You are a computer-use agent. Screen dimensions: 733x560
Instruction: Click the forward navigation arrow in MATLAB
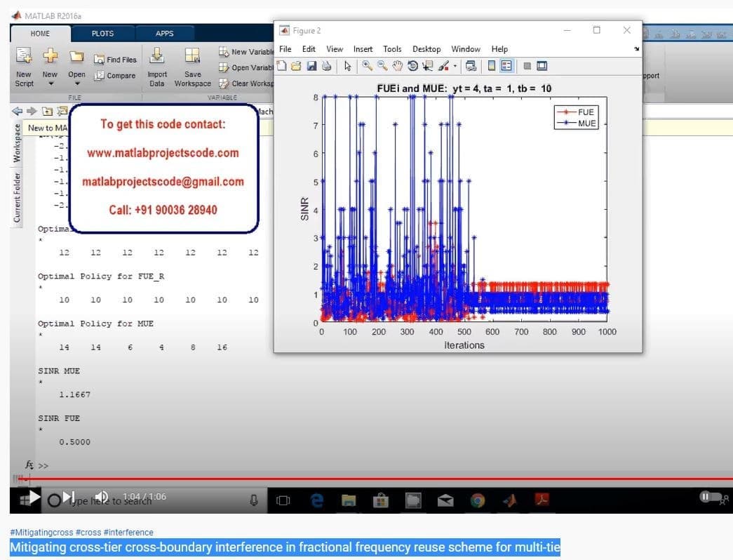coord(32,111)
